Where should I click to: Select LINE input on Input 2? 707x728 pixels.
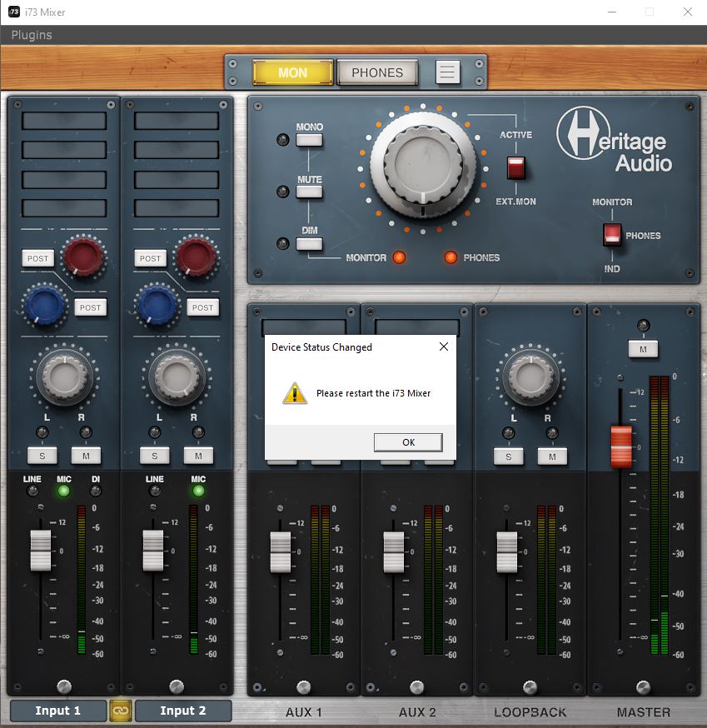pyautogui.click(x=155, y=491)
